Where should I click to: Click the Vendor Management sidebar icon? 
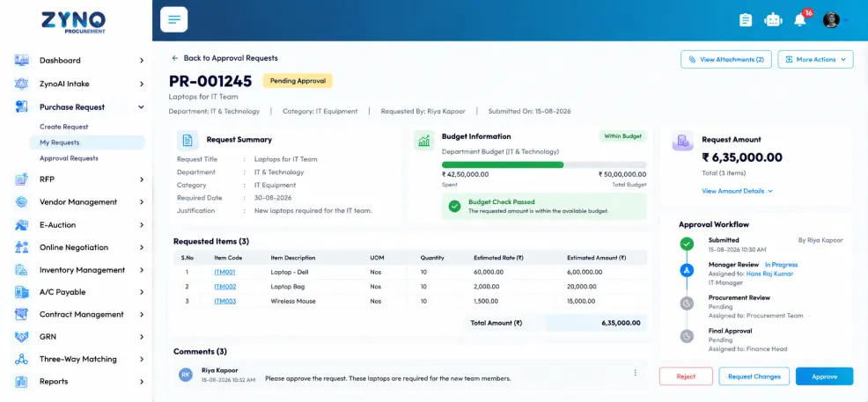pyautogui.click(x=22, y=201)
